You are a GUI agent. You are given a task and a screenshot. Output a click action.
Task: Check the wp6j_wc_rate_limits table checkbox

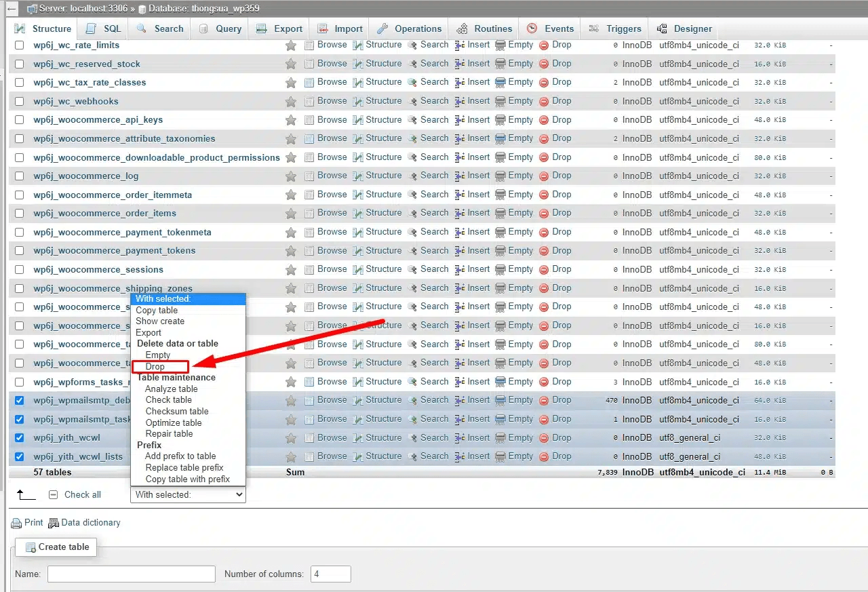point(18,45)
